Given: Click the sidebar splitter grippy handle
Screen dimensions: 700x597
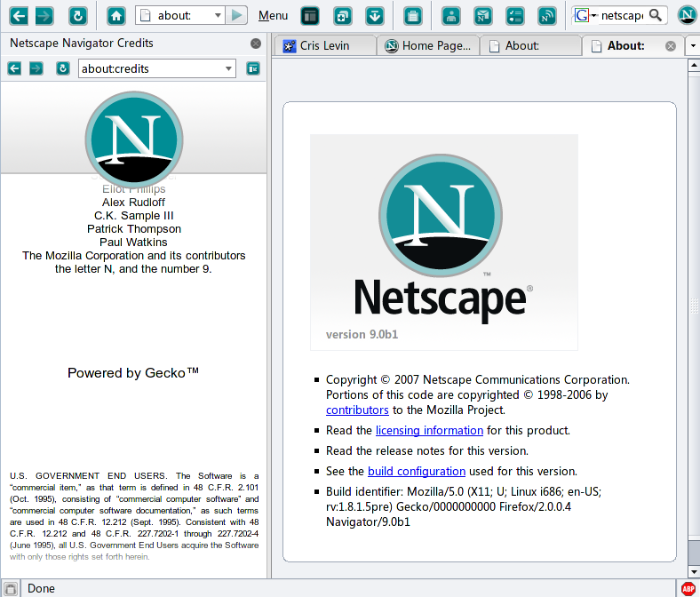Looking at the screenshot, I should pos(269,306).
